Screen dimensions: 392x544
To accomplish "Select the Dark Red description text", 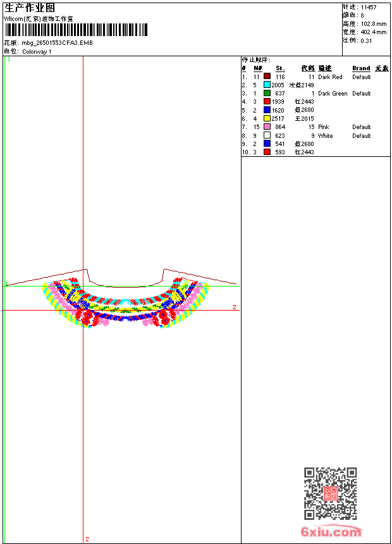I will coord(330,77).
